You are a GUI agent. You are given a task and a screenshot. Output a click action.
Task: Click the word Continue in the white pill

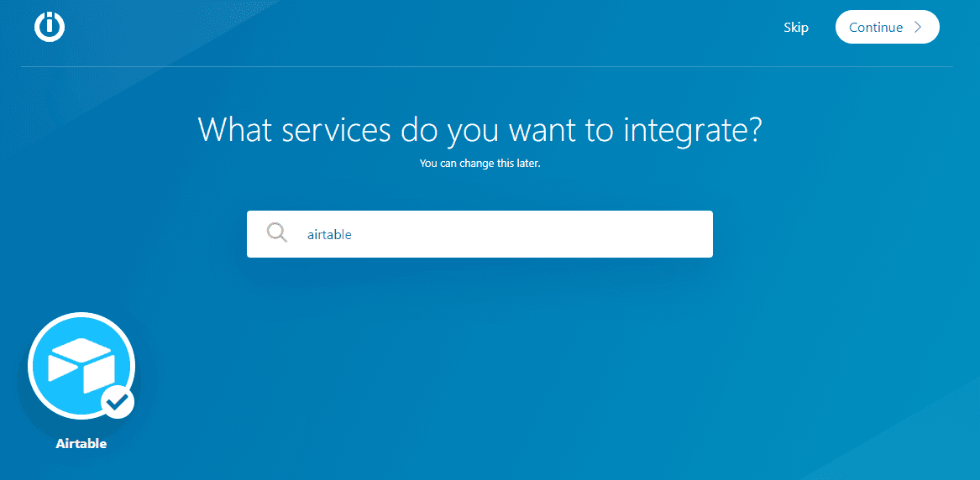coord(875,28)
